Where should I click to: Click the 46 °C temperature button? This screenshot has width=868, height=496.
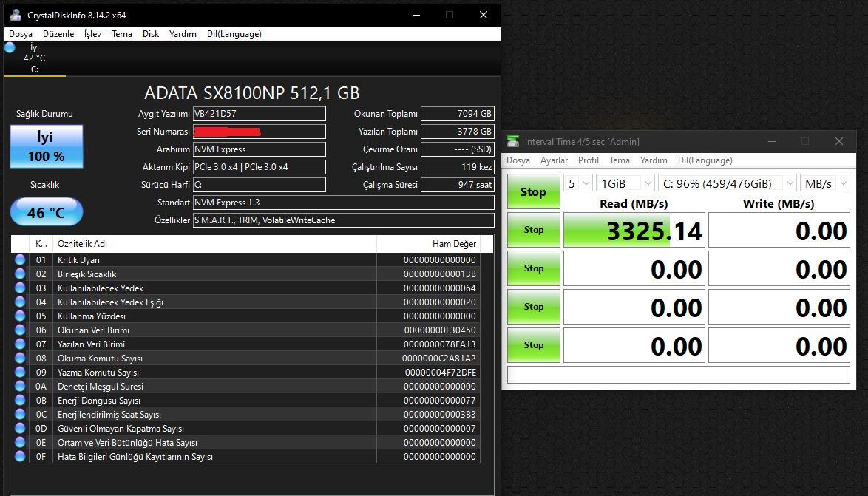47,211
